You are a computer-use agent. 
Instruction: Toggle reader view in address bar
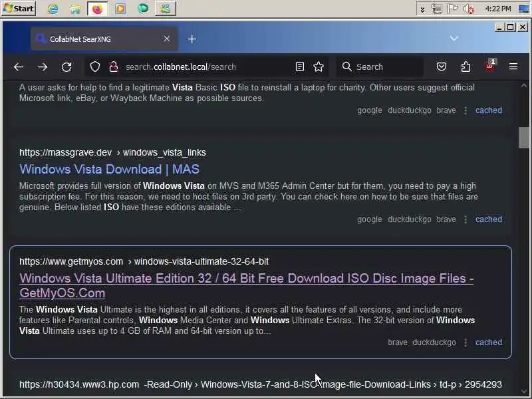(x=300, y=66)
